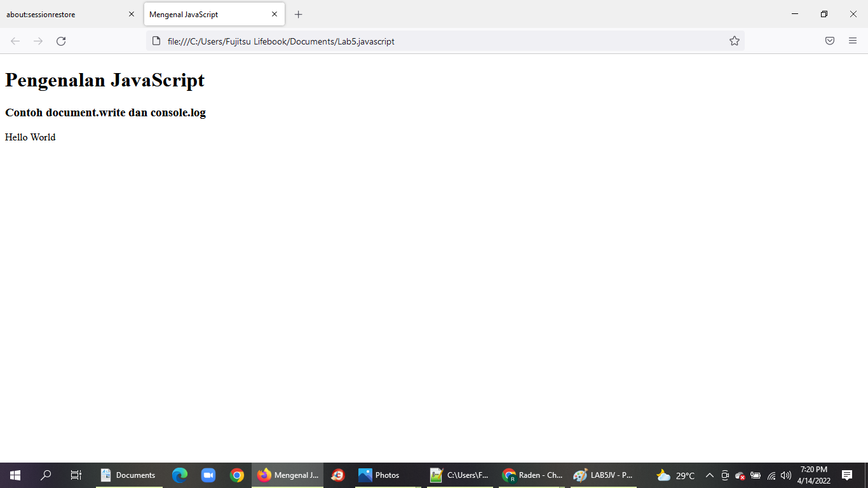868x488 pixels.
Task: Open Google Chrome from the taskbar
Action: pos(237,475)
